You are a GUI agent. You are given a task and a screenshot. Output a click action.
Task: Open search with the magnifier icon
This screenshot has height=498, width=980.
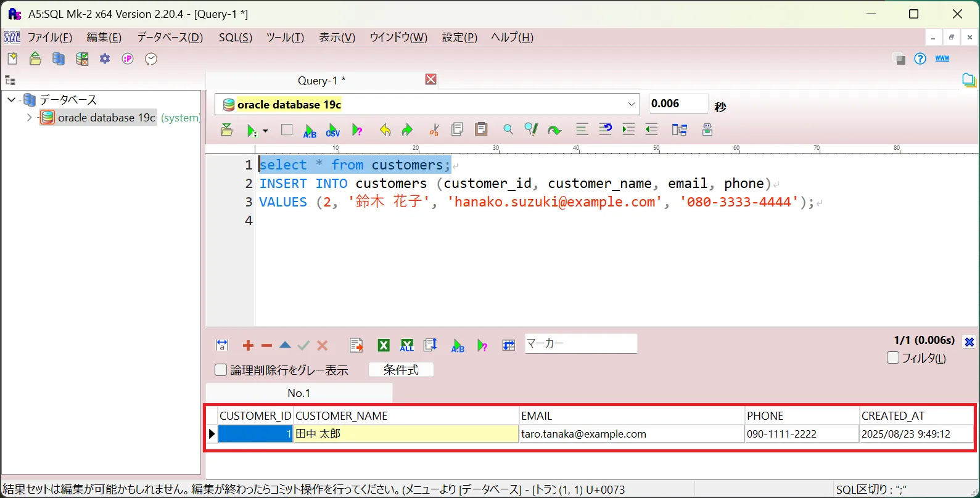(x=508, y=129)
